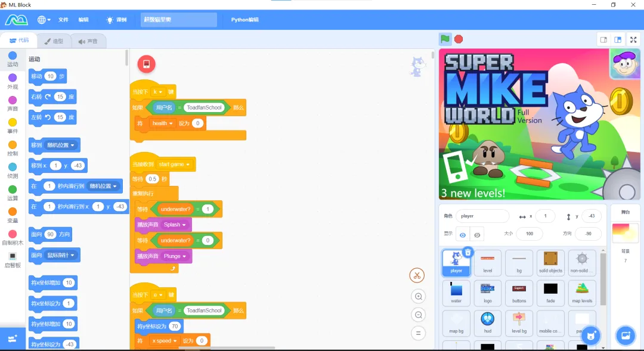The width and height of the screenshot is (644, 351).
Task: Zoom in the code workspace
Action: [x=418, y=296]
